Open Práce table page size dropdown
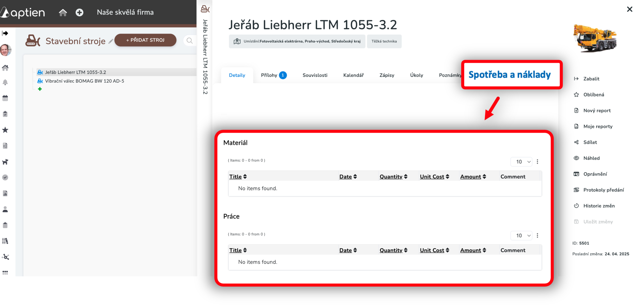Image resolution: width=644 pixels, height=307 pixels. (x=521, y=235)
